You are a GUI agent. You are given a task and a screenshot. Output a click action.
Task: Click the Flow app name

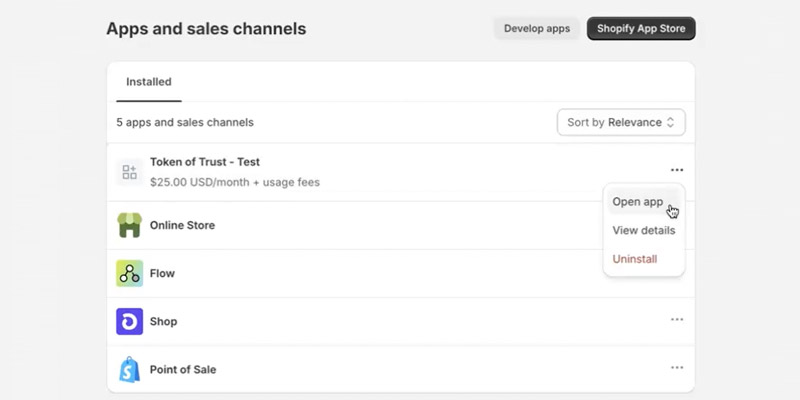[162, 273]
